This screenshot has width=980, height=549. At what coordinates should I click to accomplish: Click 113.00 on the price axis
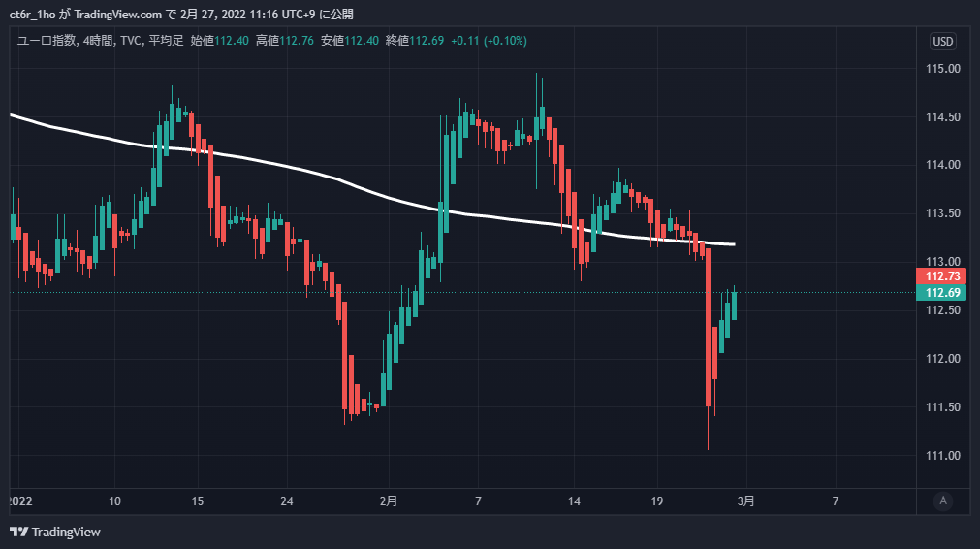click(942, 261)
